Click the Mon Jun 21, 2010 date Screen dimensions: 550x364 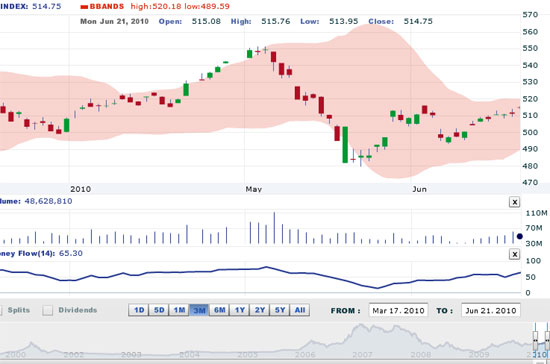pos(114,21)
